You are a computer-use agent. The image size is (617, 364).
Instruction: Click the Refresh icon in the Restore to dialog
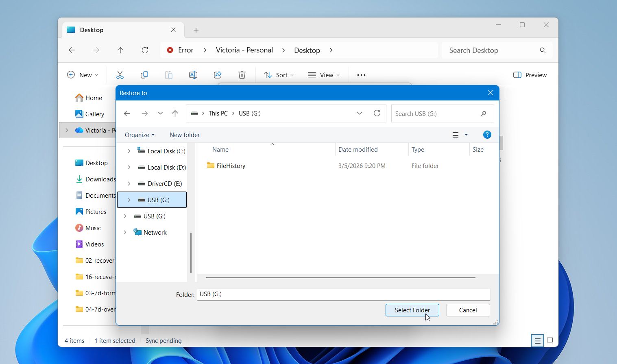tap(377, 113)
